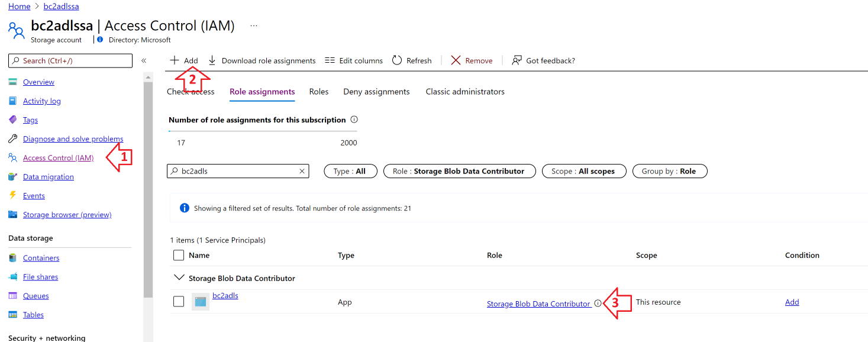The image size is (868, 342).
Task: Click the Add plus icon
Action: click(174, 60)
